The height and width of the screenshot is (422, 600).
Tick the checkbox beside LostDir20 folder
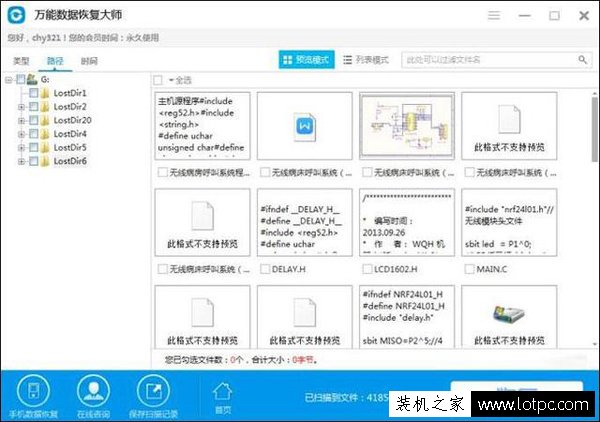34,120
